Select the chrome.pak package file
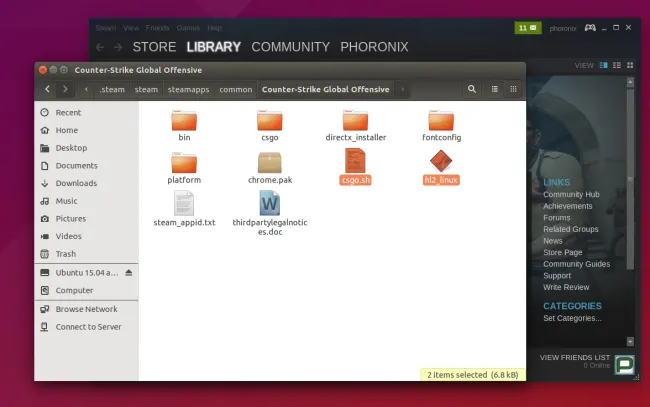Image resolution: width=650 pixels, height=407 pixels. tap(270, 168)
